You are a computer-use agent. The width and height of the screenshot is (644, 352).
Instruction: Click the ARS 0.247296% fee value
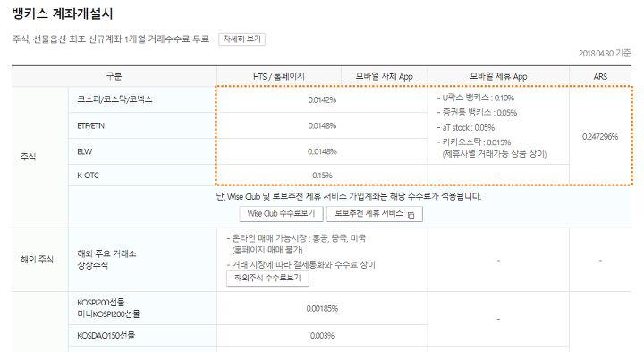click(600, 137)
